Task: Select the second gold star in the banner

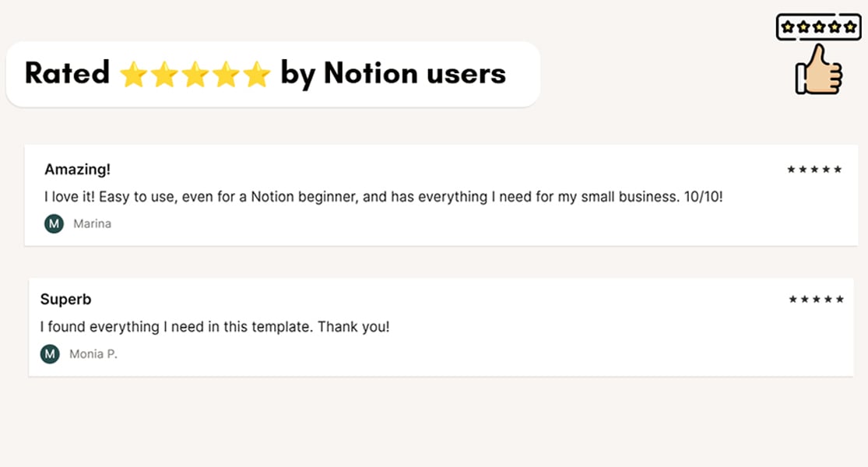Action: point(164,75)
